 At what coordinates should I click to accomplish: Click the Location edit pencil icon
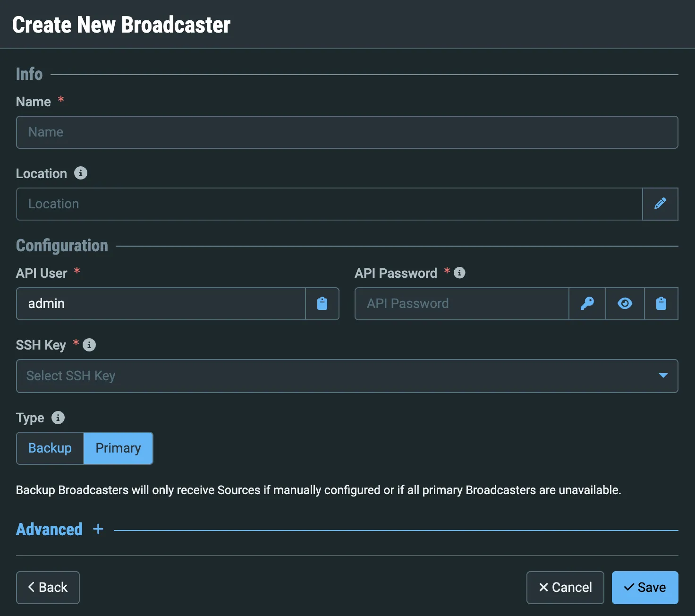tap(660, 204)
